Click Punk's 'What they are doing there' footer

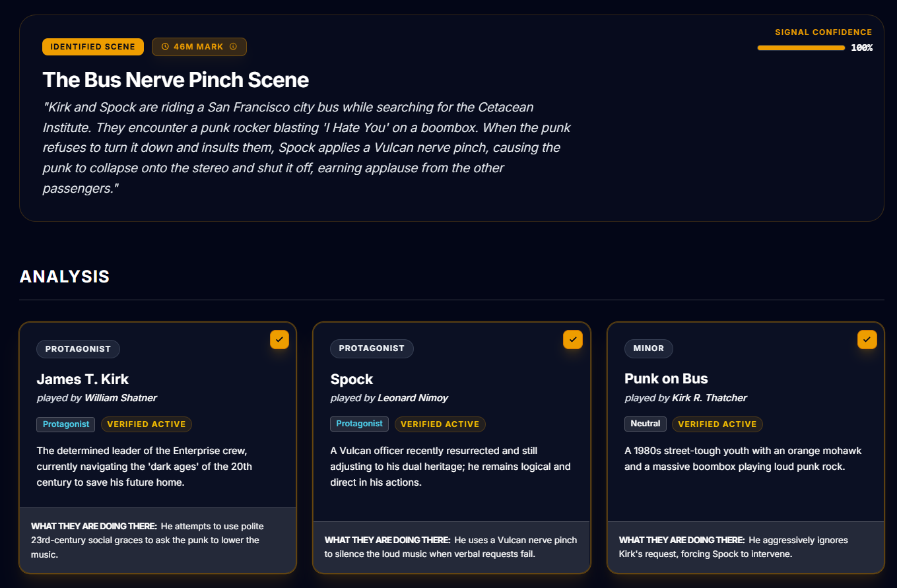tap(746, 546)
